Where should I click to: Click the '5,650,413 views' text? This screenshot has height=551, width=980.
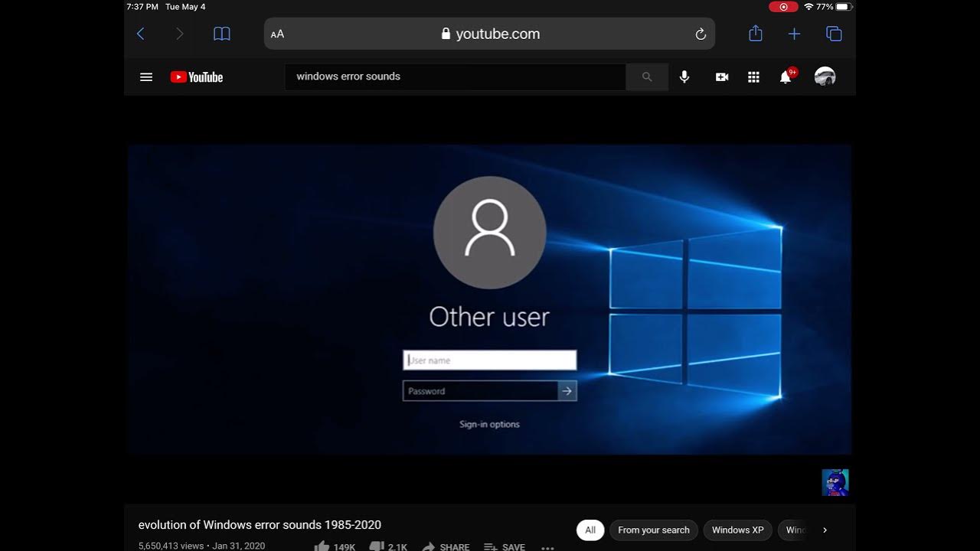(x=171, y=546)
